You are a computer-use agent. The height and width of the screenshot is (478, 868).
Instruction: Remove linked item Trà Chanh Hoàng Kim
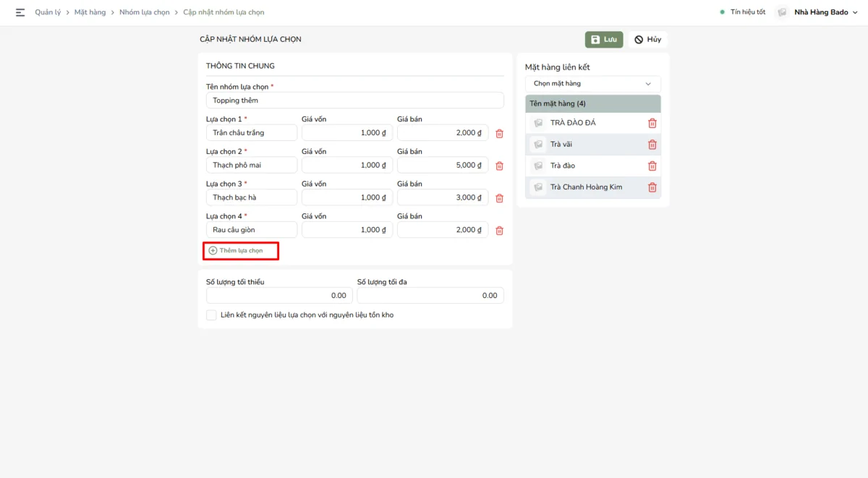[x=652, y=187]
